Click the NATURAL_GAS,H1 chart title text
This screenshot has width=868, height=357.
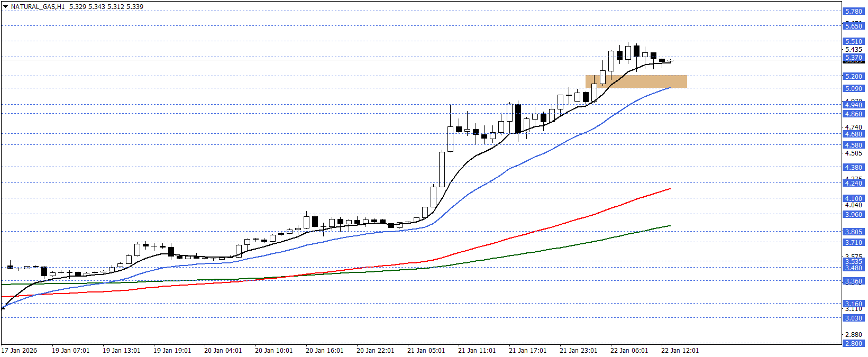[x=38, y=7]
